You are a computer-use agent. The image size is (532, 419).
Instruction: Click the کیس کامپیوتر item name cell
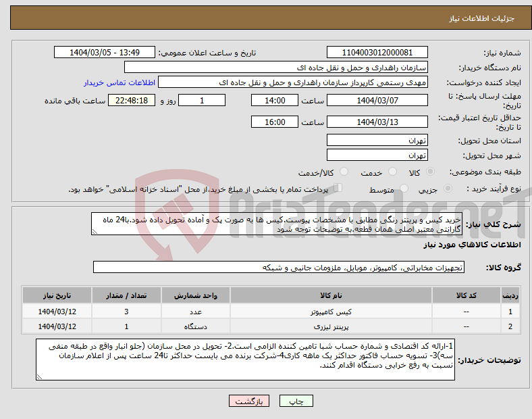click(331, 312)
